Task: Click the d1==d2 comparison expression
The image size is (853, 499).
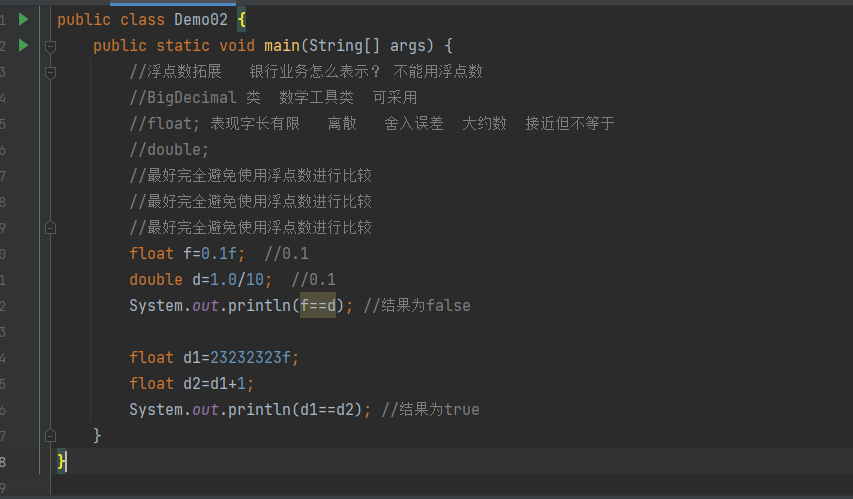Action: pos(334,409)
